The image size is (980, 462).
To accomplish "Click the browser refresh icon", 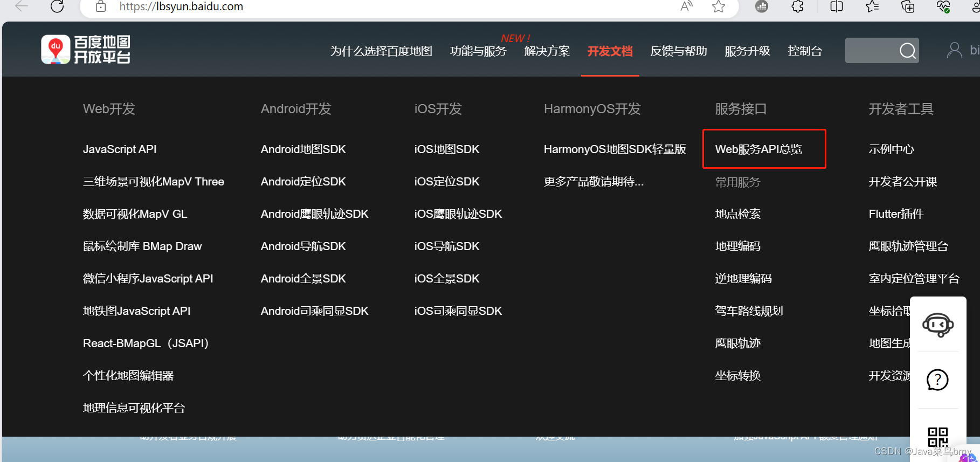I will pos(57,6).
